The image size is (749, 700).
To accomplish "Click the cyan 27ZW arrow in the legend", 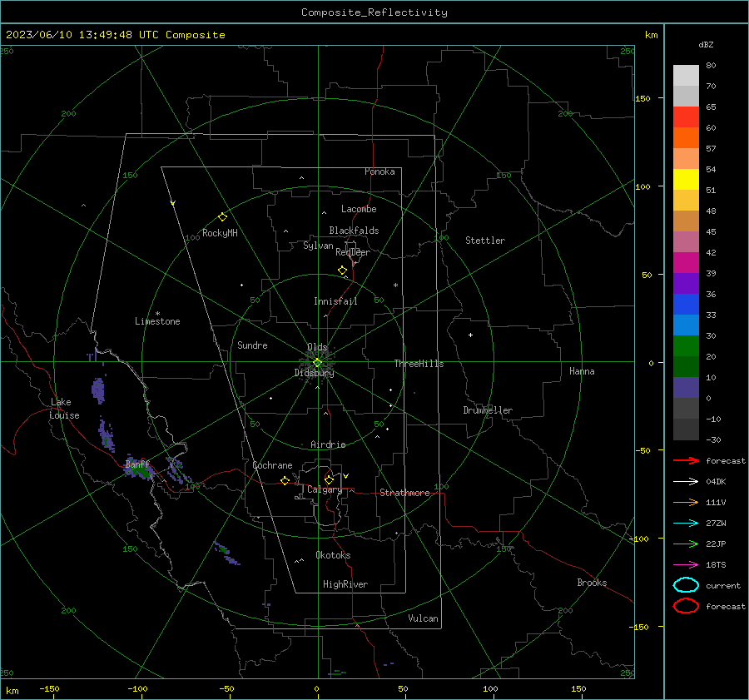I will click(686, 524).
